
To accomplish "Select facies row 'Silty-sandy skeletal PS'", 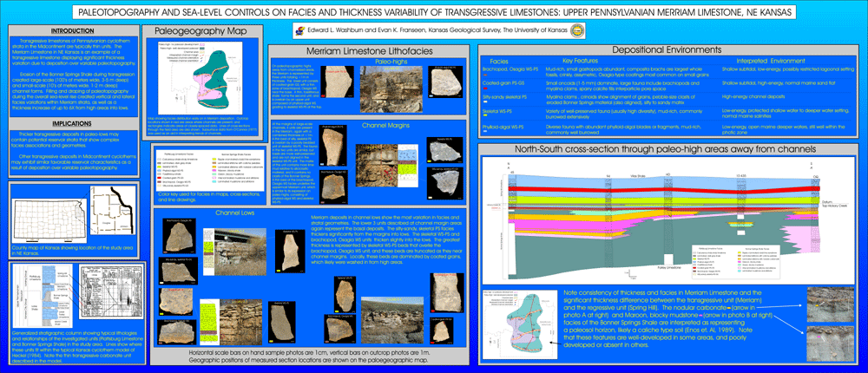I will tap(670, 99).
